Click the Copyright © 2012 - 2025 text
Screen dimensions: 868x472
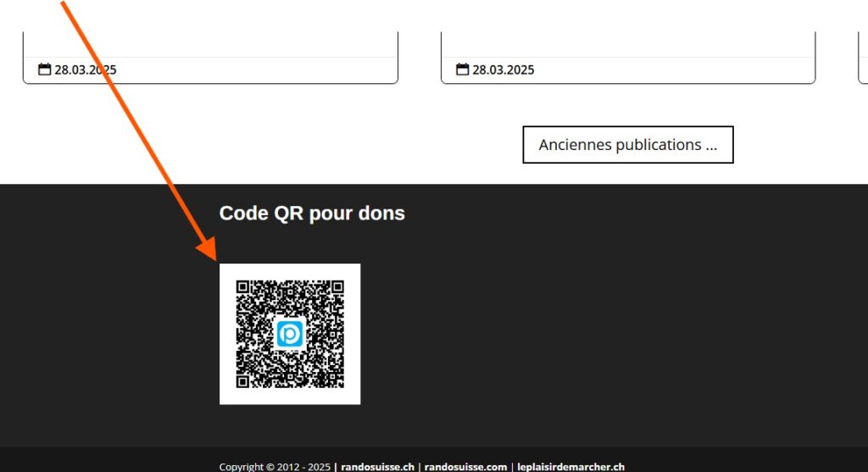[275, 466]
